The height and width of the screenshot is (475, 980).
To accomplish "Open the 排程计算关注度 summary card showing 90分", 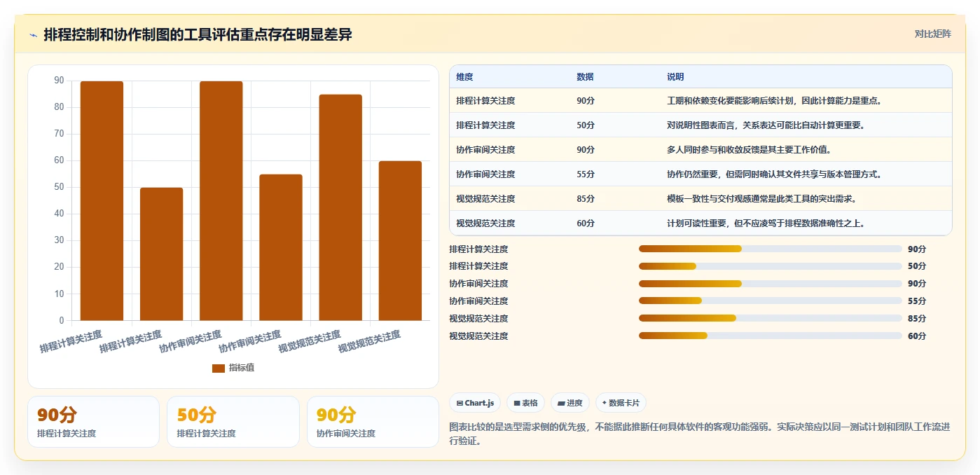I will 93,422.
